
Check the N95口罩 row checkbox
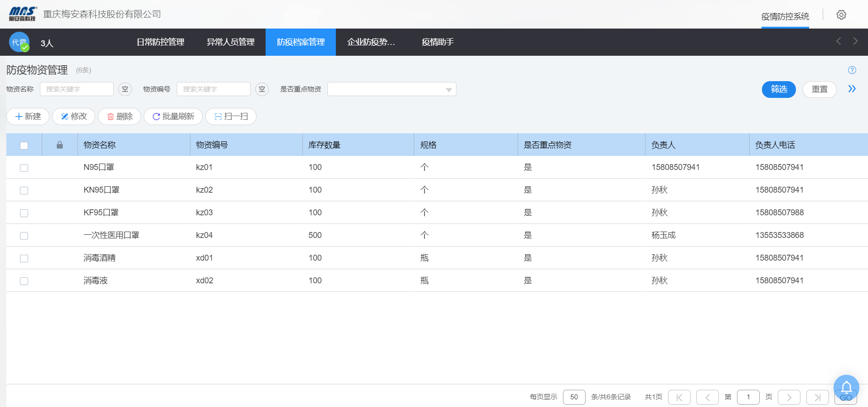[24, 168]
